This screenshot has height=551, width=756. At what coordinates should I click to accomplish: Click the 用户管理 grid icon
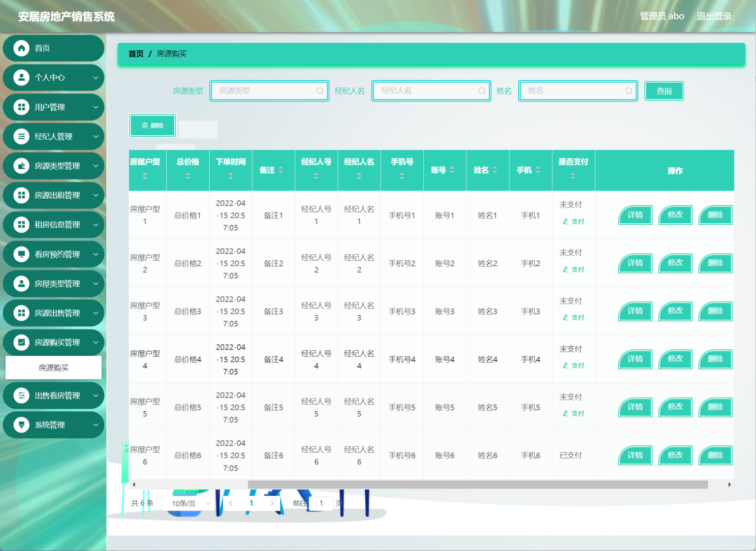coord(21,107)
